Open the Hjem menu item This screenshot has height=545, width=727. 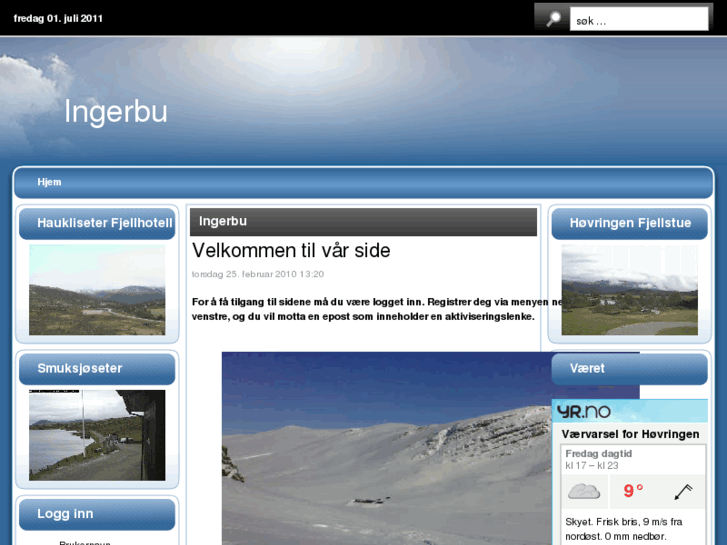pyautogui.click(x=49, y=182)
